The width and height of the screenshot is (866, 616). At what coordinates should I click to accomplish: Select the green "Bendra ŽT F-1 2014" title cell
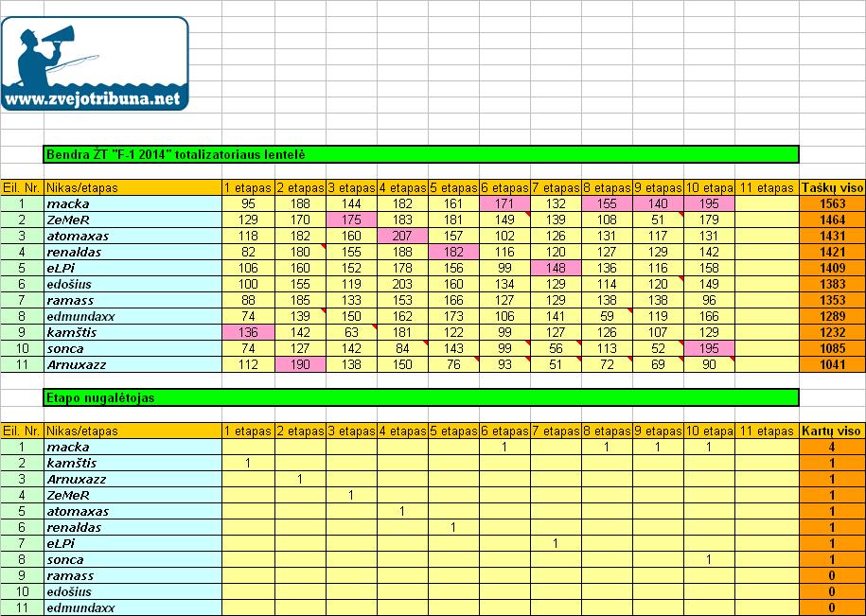point(421,153)
